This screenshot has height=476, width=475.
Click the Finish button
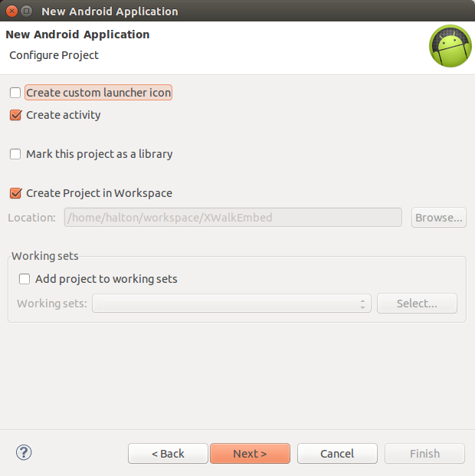point(424,454)
